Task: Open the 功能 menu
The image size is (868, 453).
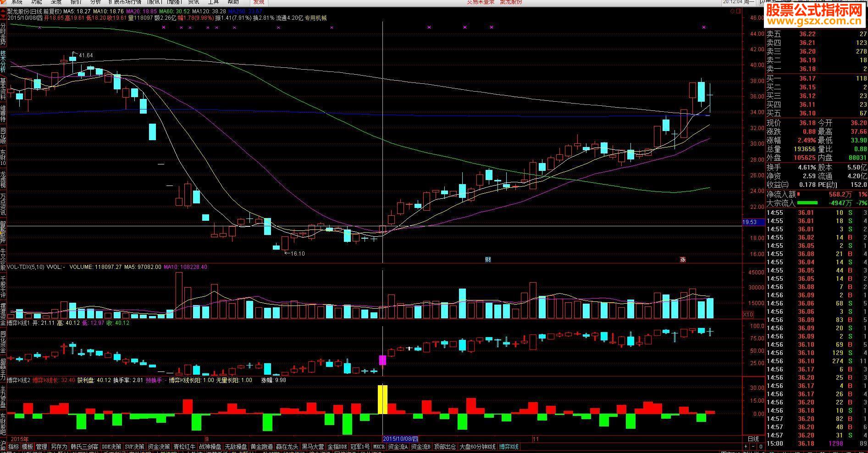Action: (x=36, y=2)
